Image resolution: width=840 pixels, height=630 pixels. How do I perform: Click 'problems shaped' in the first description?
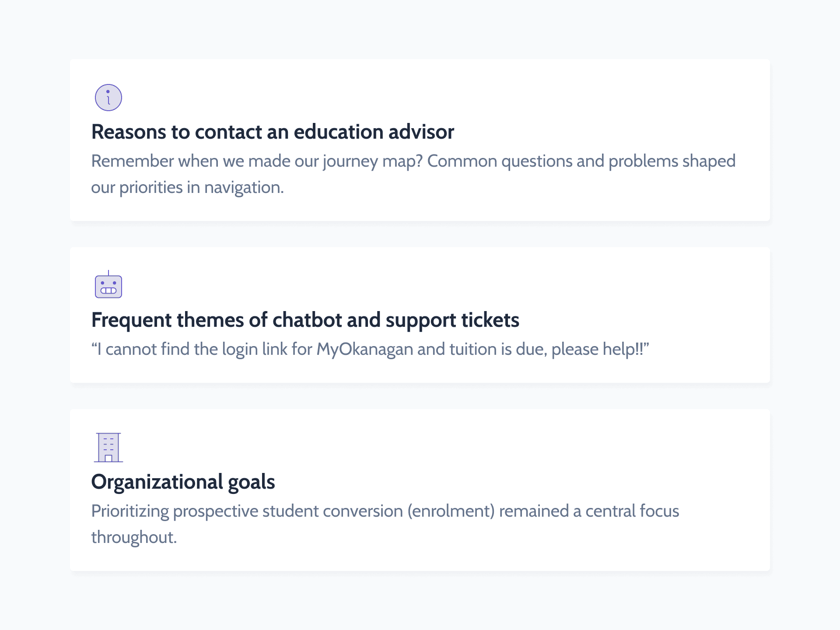(672, 161)
